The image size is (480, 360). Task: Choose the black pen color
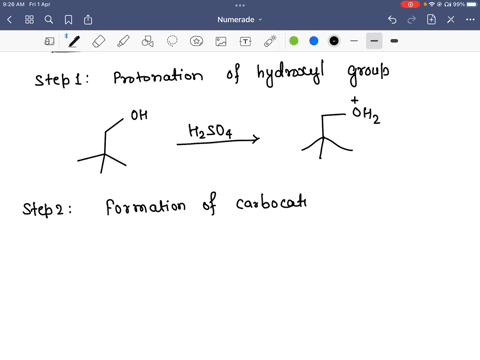(x=334, y=41)
